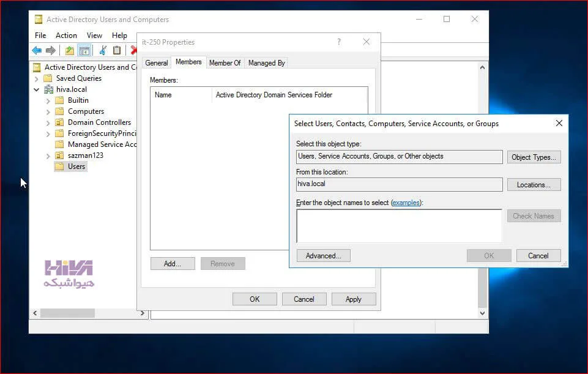Click the help question mark in it-250 Properties
The image size is (588, 374).
[x=339, y=42]
